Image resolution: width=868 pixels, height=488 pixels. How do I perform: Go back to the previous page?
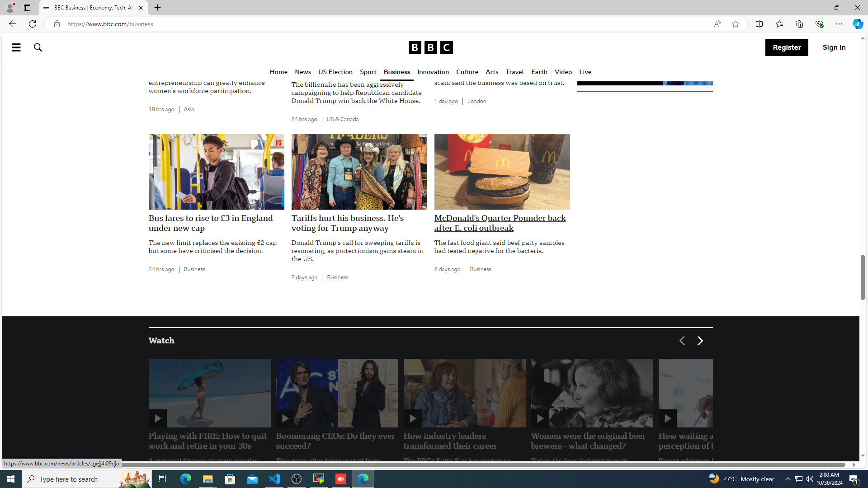click(12, 24)
